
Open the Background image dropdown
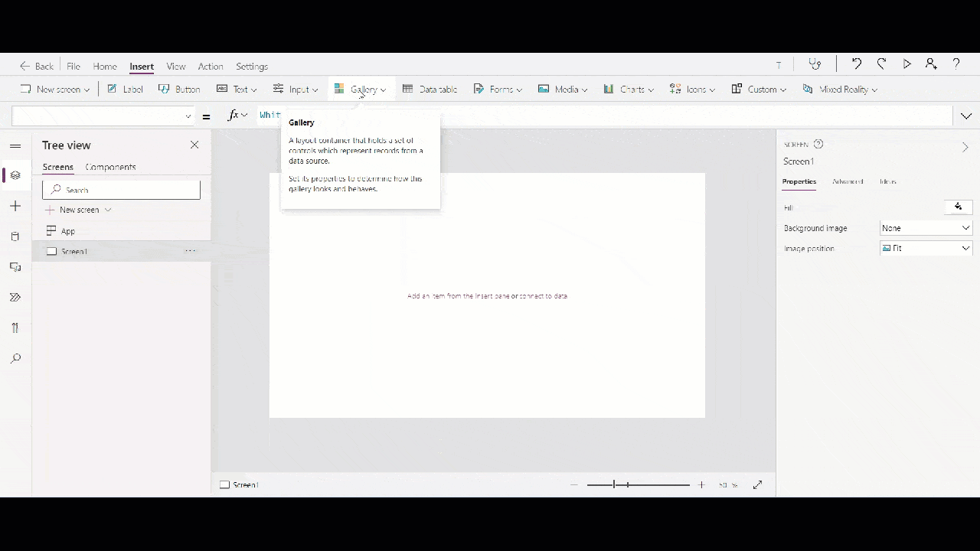pos(926,228)
